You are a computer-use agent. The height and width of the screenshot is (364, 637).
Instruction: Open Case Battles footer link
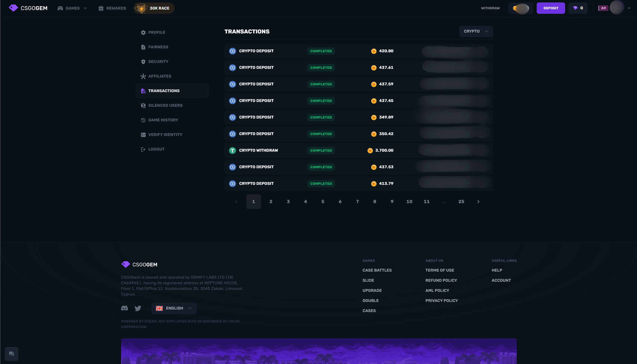tap(377, 270)
